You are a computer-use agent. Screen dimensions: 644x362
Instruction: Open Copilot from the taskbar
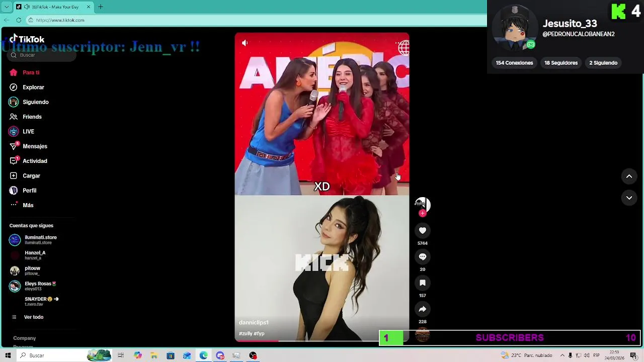tap(137, 355)
